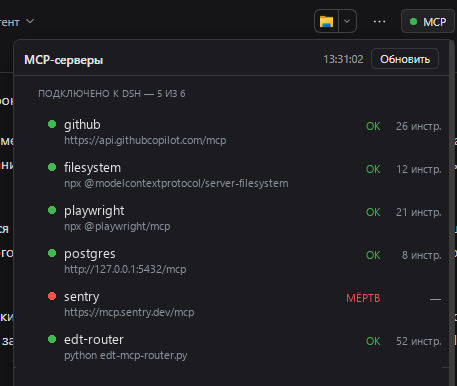Click the python edt-mcp-router.py command text
Viewport: 457px width, 386px height.
coord(126,356)
